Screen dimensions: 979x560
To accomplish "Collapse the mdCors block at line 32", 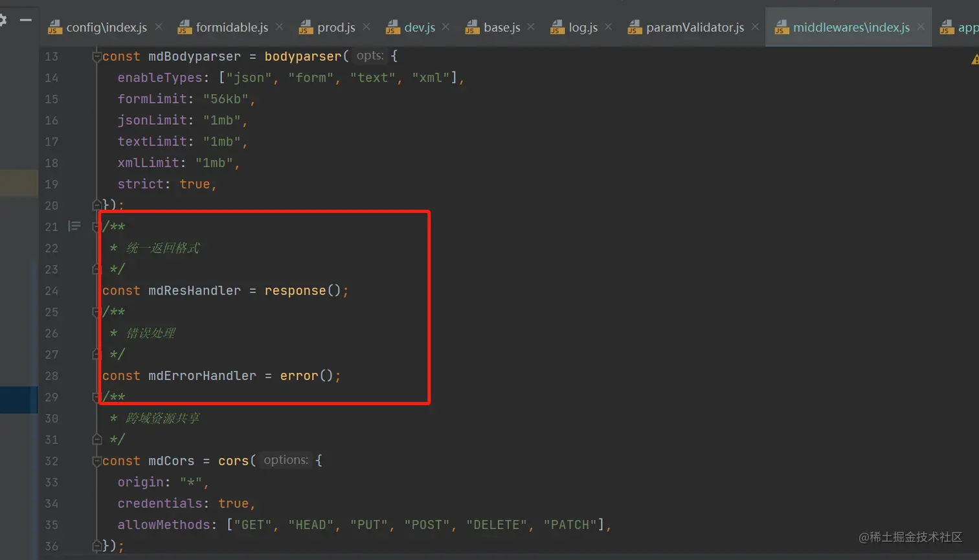I will (x=96, y=461).
